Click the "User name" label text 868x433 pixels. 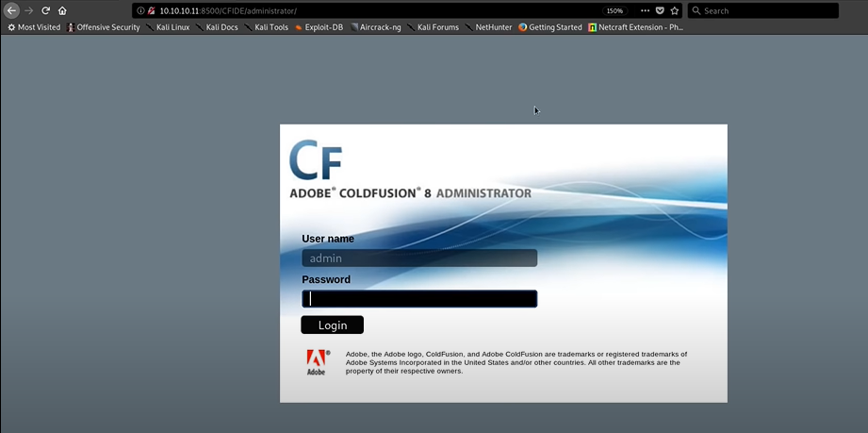(x=328, y=239)
